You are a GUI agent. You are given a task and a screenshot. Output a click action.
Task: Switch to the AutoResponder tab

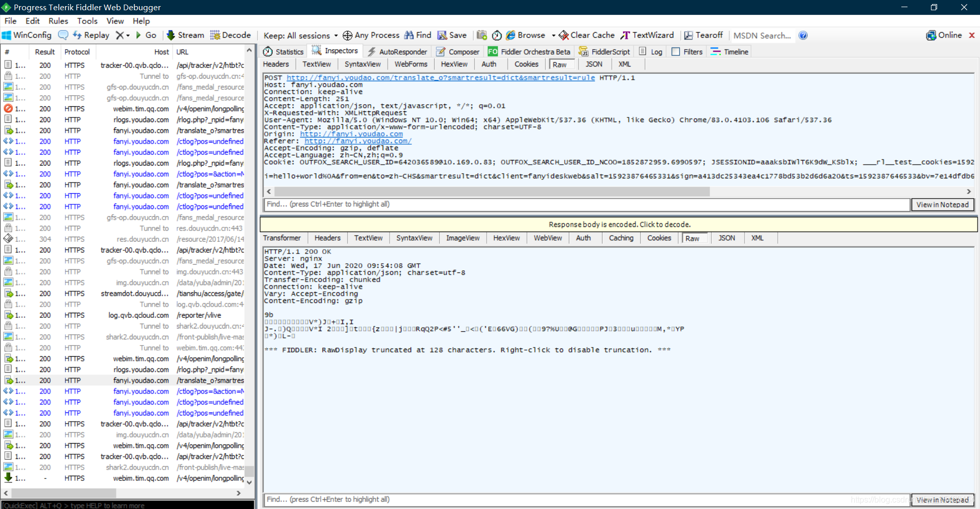(397, 52)
